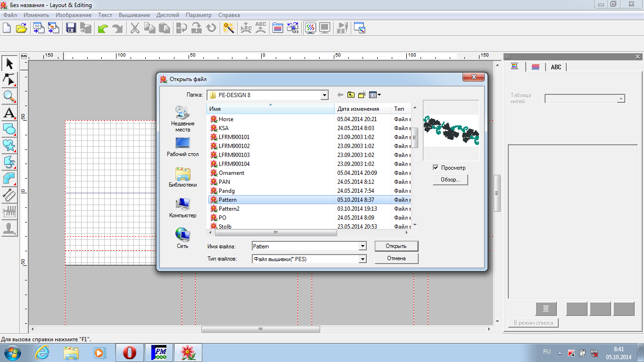Viewport: 644px width, 362px height.
Task: Go up one folder level
Action: (351, 95)
